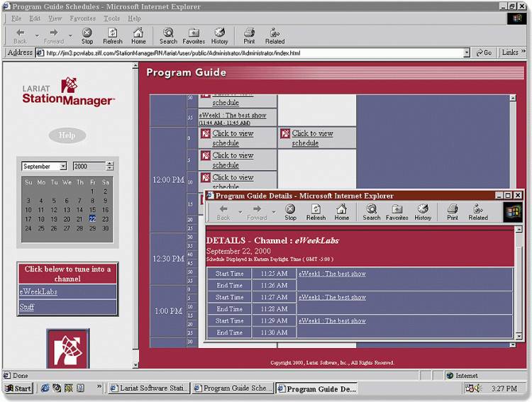Image resolution: width=532 pixels, height=402 pixels.
Task: Open the 11:25 AM eWeek1 show link
Action: point(332,274)
